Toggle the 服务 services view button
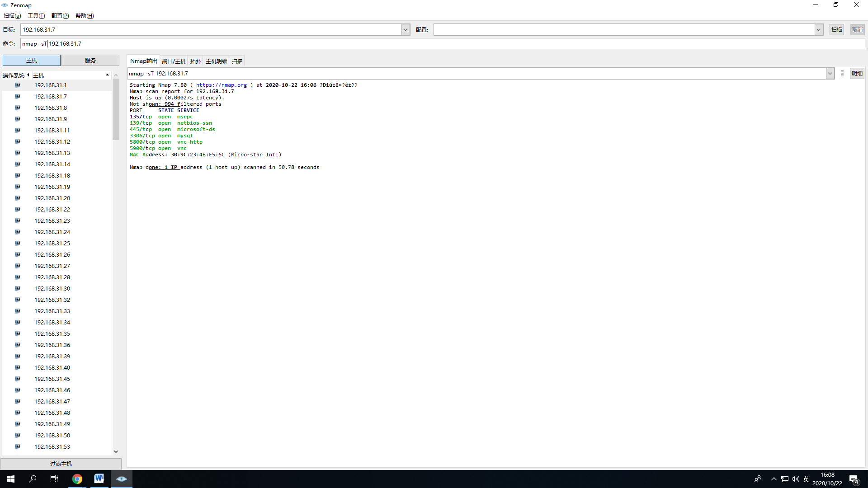This screenshot has width=868, height=488. (x=90, y=61)
